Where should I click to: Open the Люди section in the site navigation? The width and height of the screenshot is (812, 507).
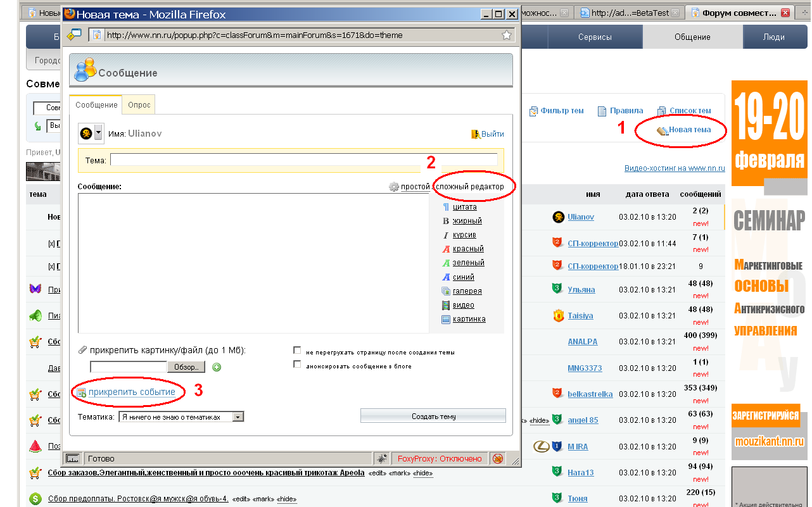pos(774,37)
